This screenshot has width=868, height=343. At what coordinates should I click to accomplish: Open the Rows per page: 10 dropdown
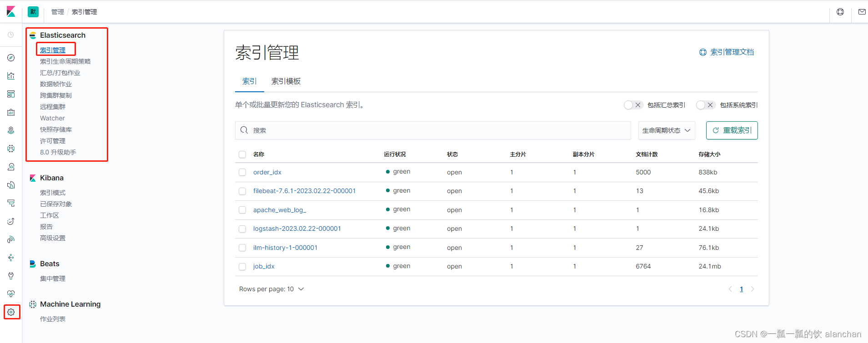pos(271,289)
